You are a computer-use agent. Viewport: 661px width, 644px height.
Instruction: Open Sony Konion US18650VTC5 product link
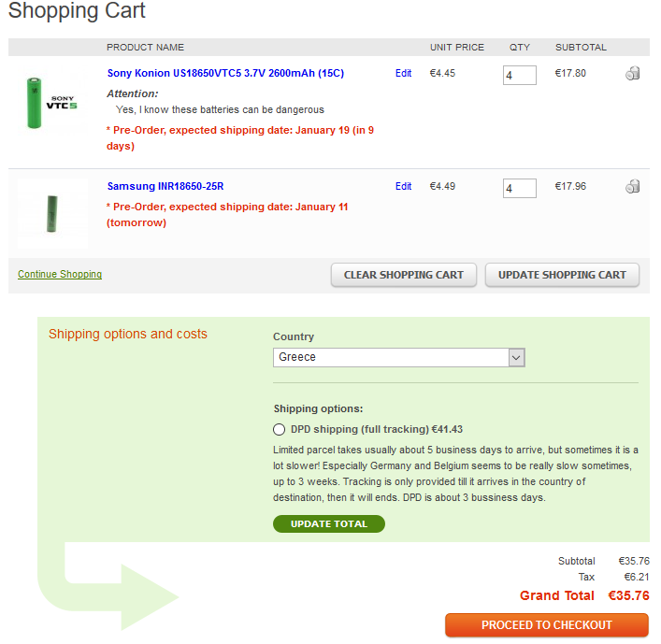tap(225, 73)
